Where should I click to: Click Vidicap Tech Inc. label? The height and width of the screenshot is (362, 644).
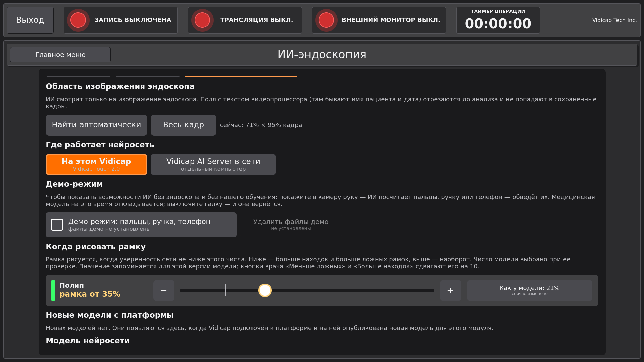click(x=614, y=20)
